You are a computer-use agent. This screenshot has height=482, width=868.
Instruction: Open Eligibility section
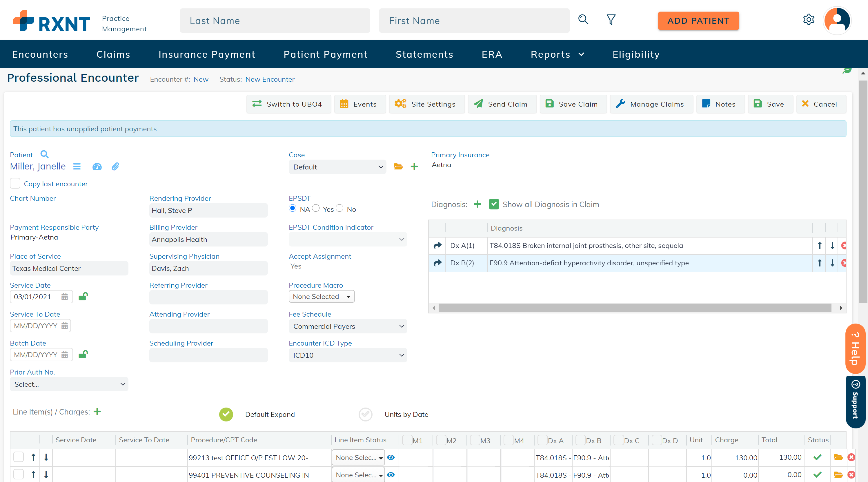click(636, 54)
